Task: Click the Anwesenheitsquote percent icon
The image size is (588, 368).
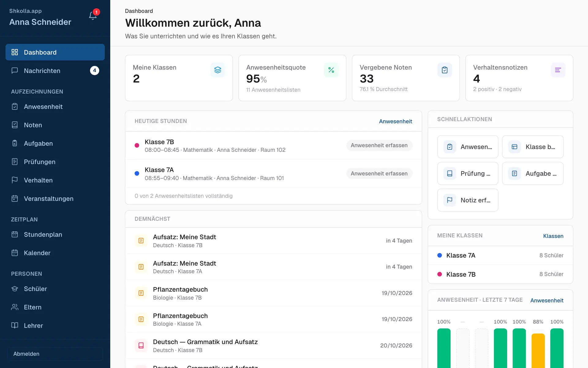Action: [x=331, y=70]
